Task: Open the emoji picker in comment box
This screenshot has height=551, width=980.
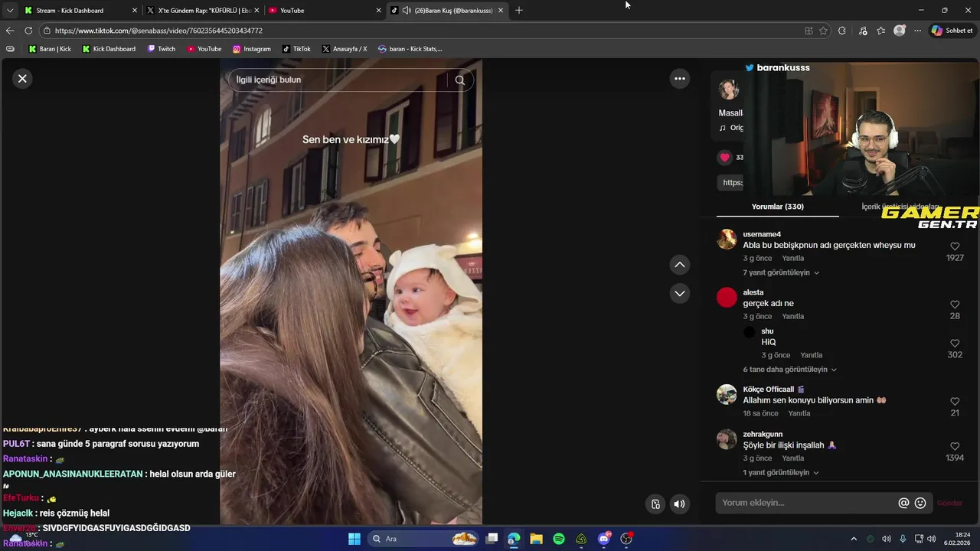Action: pos(920,503)
